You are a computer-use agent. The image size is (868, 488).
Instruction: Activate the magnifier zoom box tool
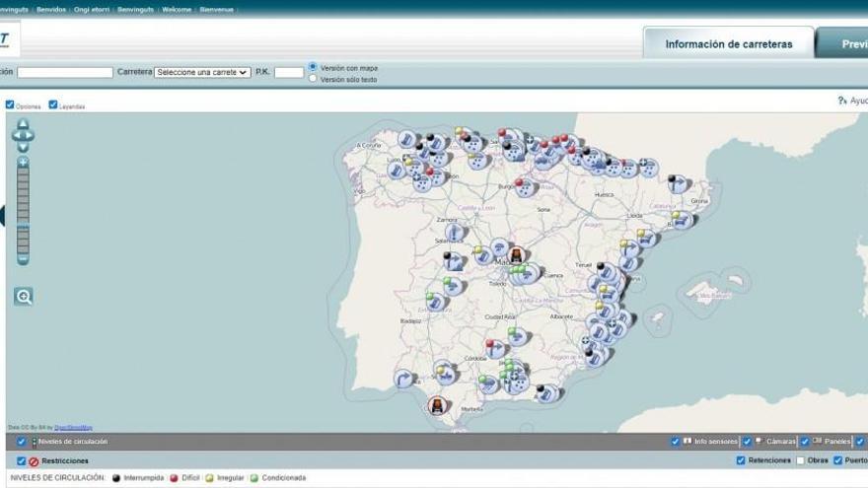(24, 296)
